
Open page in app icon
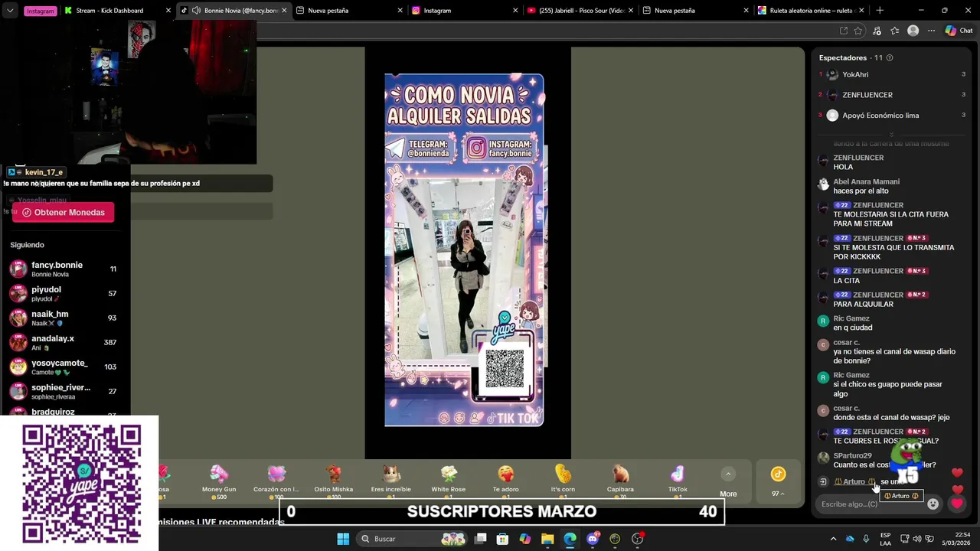843,31
